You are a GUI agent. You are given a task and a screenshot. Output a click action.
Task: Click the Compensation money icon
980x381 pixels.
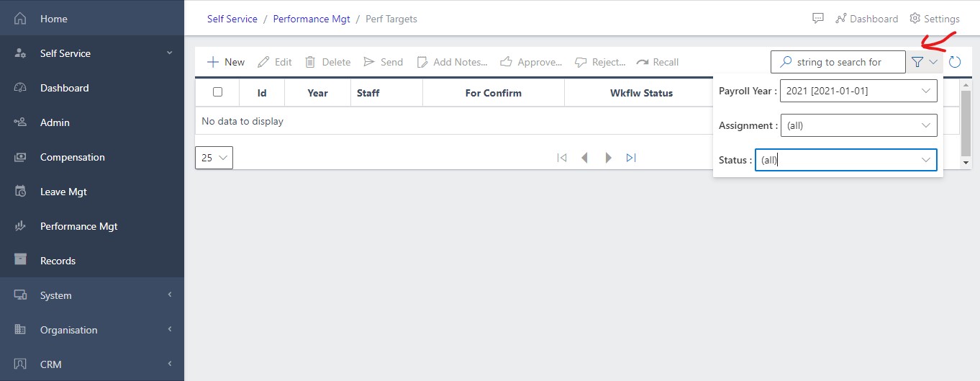(21, 157)
